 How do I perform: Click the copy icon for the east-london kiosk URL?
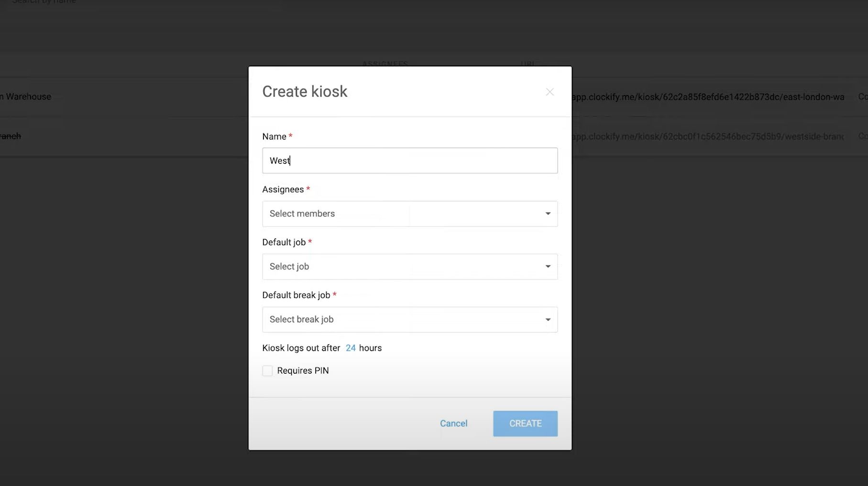862,97
